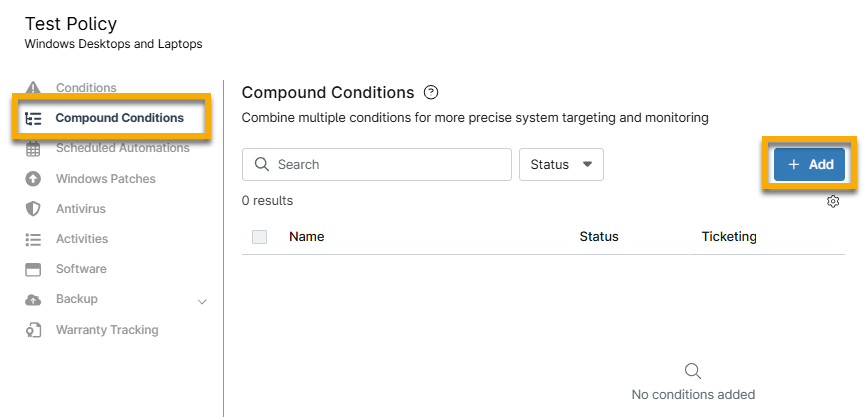This screenshot has height=417, width=868.
Task: Click the Windows Patches arrow icon
Action: click(33, 179)
